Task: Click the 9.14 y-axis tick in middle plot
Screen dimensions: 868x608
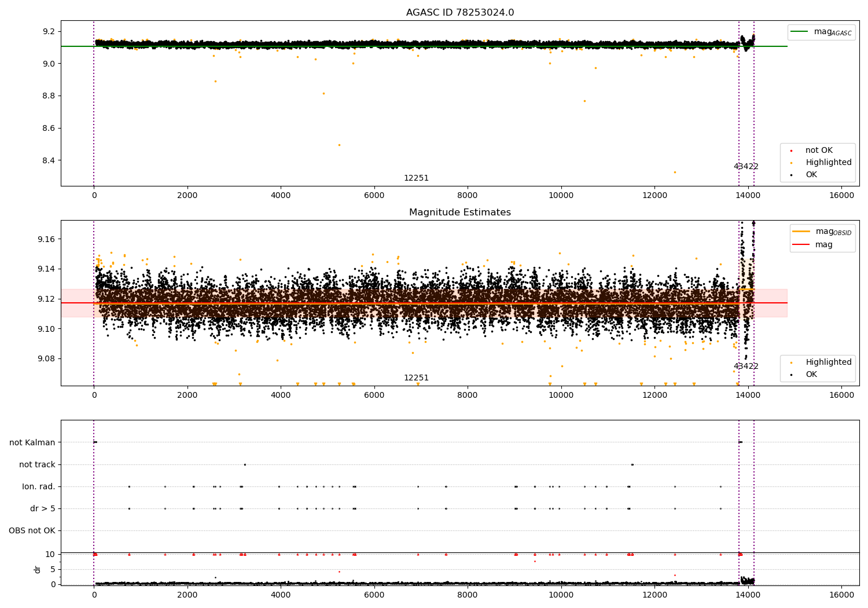Action: click(x=47, y=269)
